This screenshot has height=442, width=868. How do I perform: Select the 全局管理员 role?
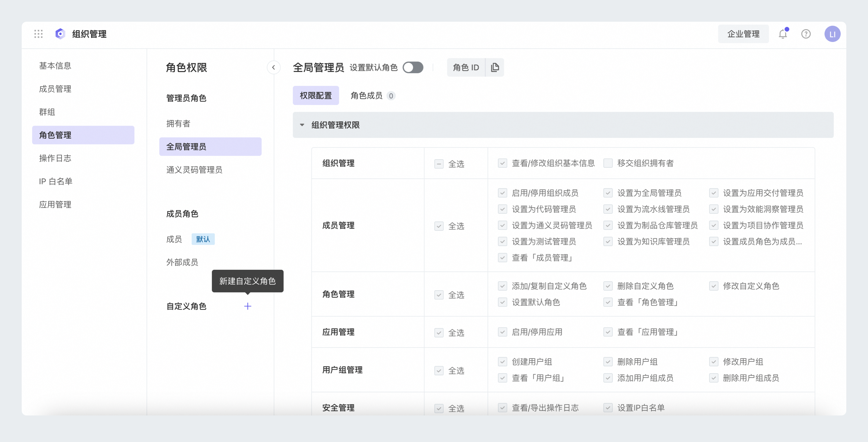[x=210, y=147]
